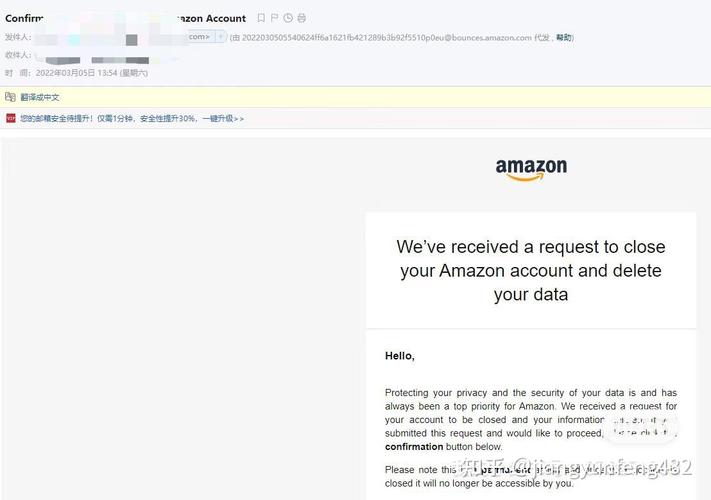Click the bounces.amazon.com relay address

tap(386, 38)
